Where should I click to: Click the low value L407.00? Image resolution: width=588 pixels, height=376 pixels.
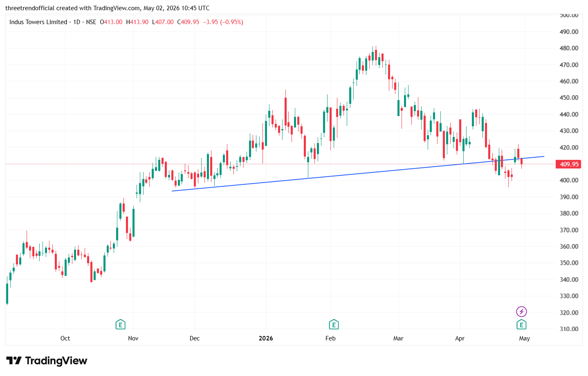pyautogui.click(x=163, y=22)
